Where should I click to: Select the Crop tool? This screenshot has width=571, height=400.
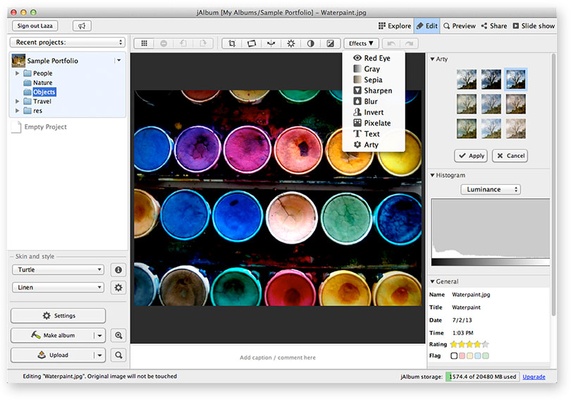point(232,43)
